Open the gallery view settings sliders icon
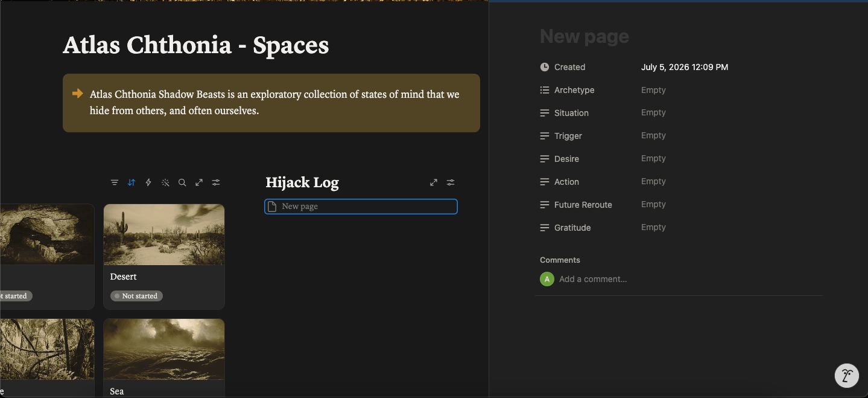The width and height of the screenshot is (868, 398). point(216,182)
